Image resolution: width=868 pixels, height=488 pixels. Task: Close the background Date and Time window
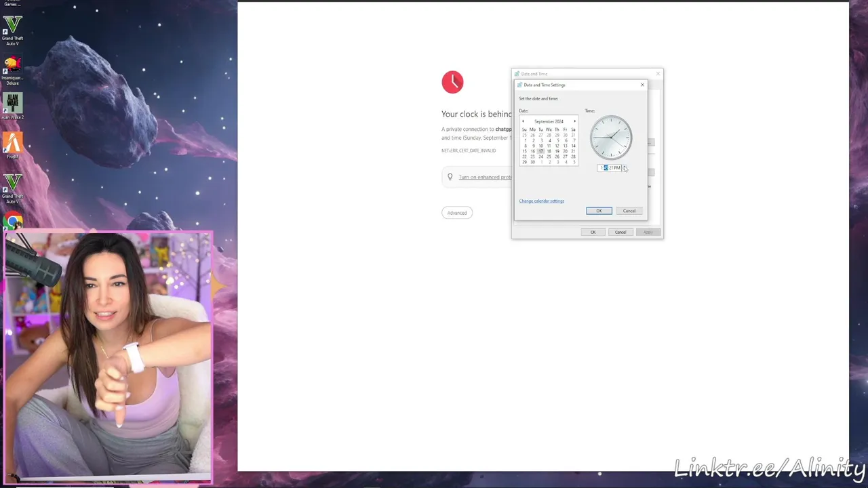(x=657, y=73)
